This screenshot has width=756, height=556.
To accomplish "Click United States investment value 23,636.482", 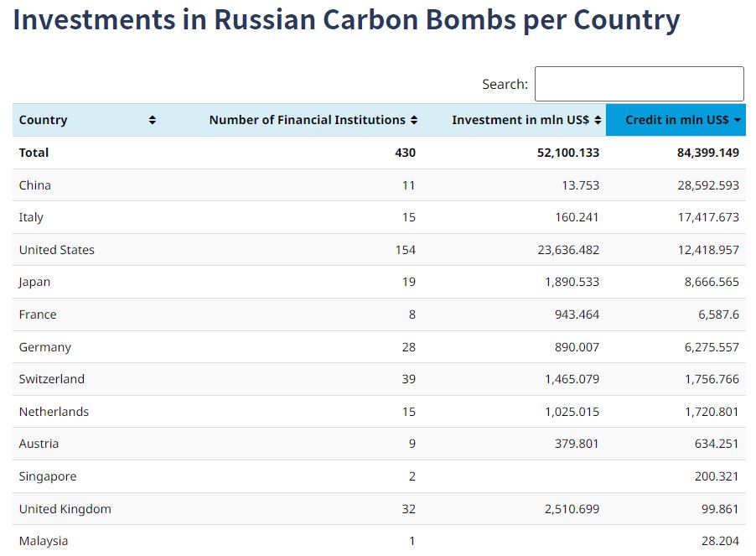I will click(568, 250).
